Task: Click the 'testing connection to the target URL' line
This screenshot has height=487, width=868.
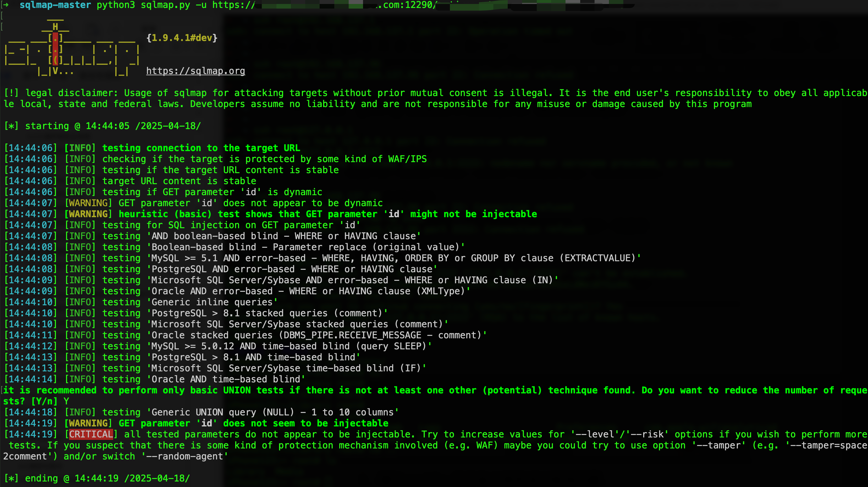Action: 201,148
